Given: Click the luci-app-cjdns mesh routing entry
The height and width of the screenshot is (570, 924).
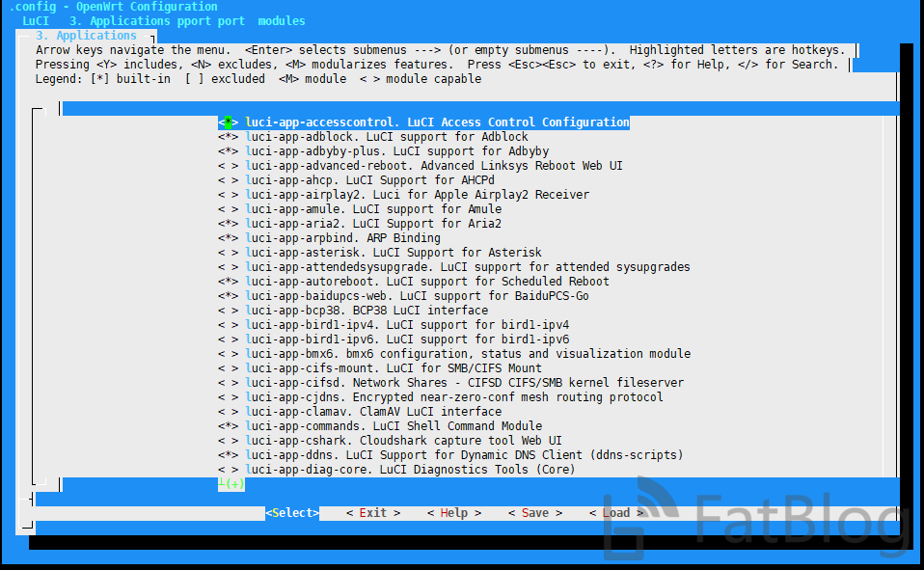Looking at the screenshot, I should tap(454, 397).
